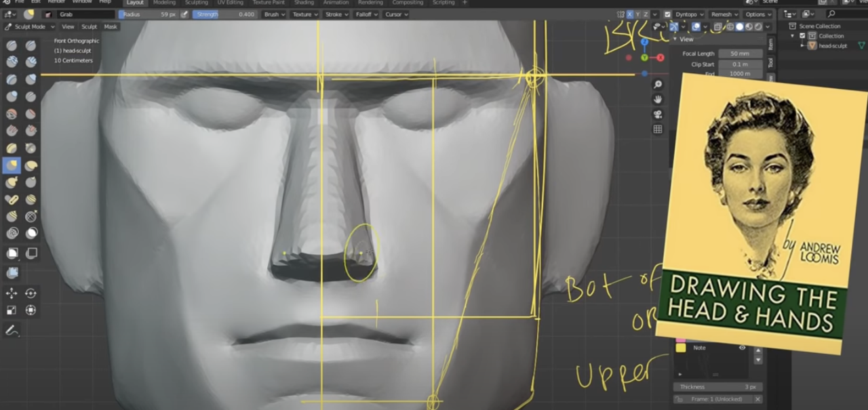The image size is (868, 410).
Task: Open the Texture dropdown
Action: pyautogui.click(x=304, y=14)
